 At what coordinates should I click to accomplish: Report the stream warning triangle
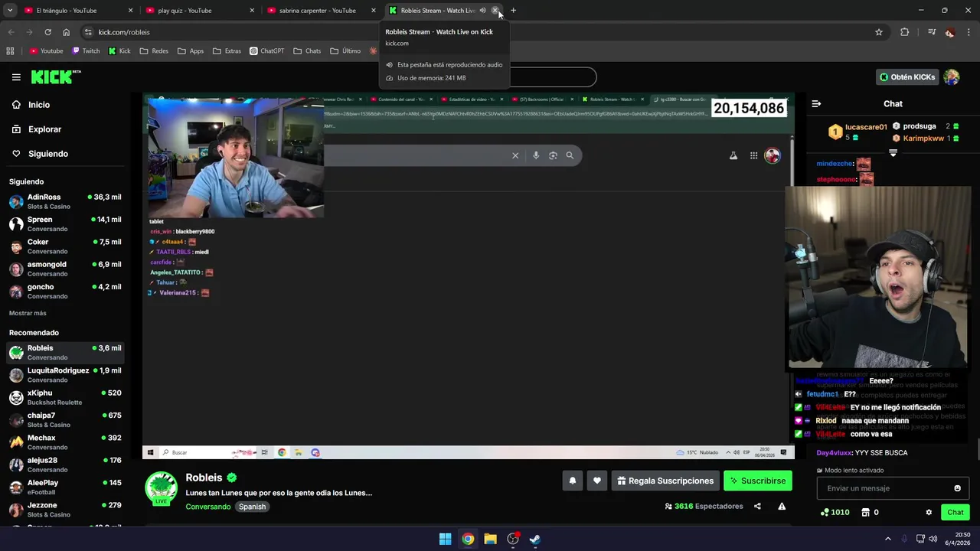[782, 506]
